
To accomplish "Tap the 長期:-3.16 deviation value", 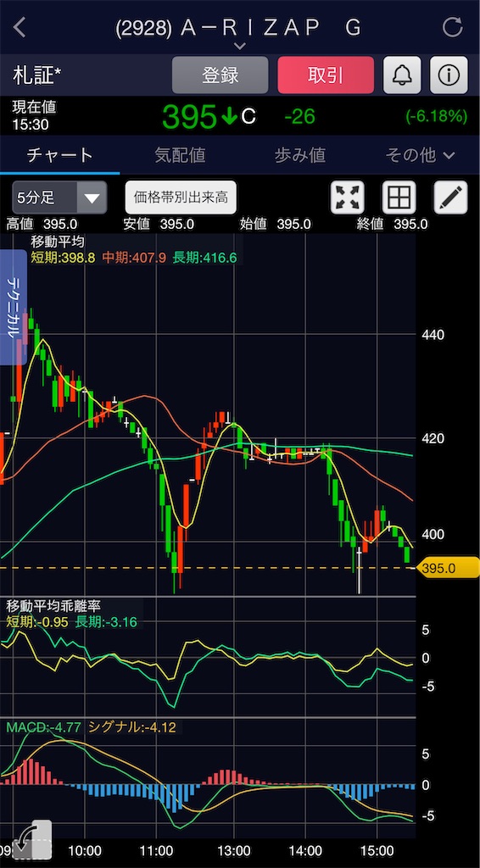I will (106, 621).
